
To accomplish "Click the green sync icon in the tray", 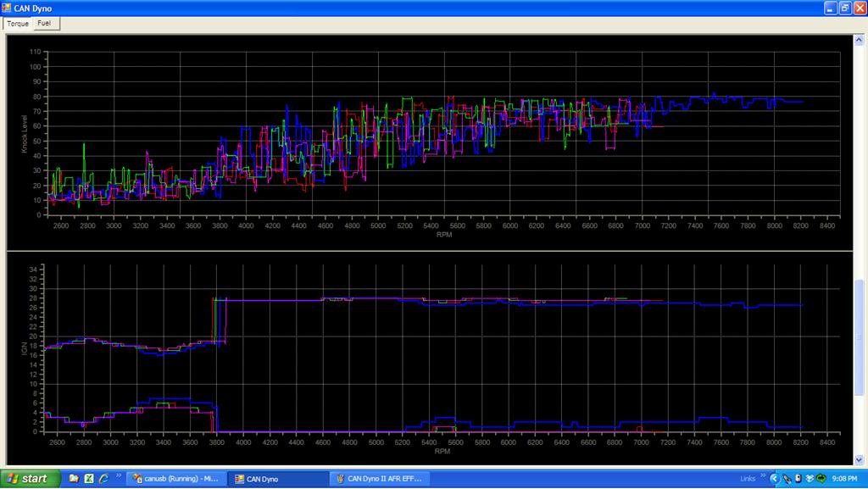I will click(x=823, y=479).
